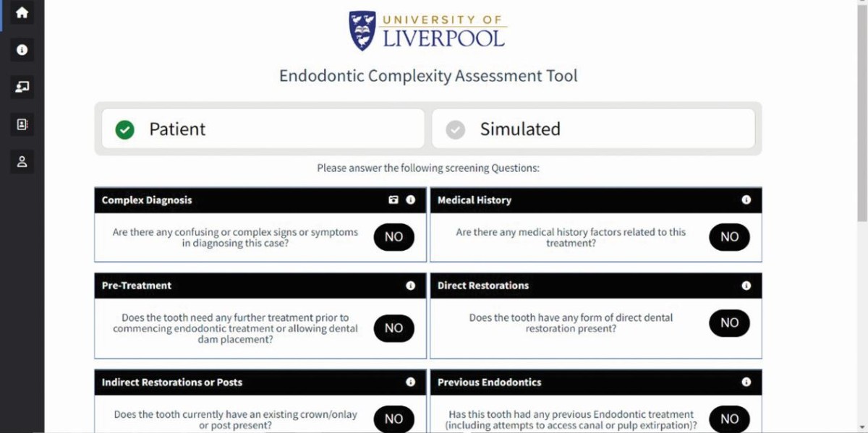The height and width of the screenshot is (433, 868).
Task: Go to the Home page in sidebar
Action: click(22, 13)
